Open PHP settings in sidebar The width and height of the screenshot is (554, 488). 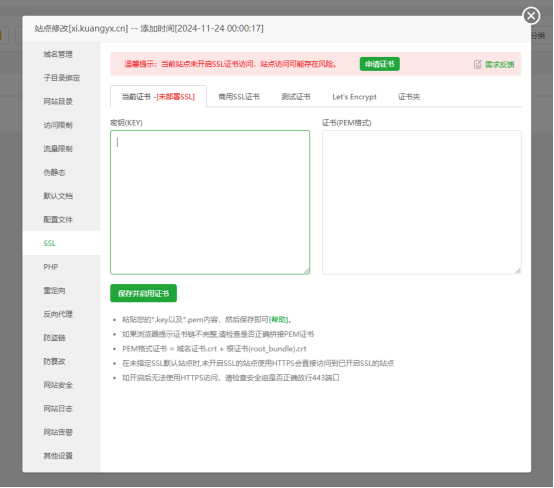coord(61,267)
